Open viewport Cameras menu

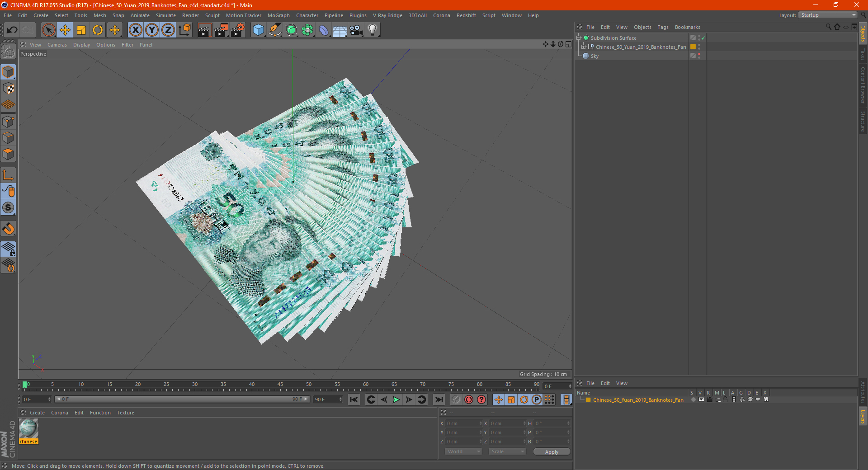pos(57,45)
